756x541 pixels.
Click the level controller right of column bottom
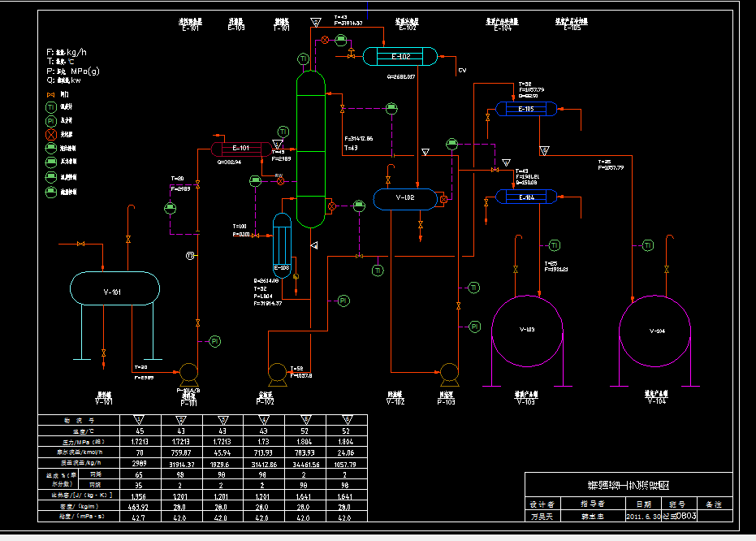coord(359,206)
